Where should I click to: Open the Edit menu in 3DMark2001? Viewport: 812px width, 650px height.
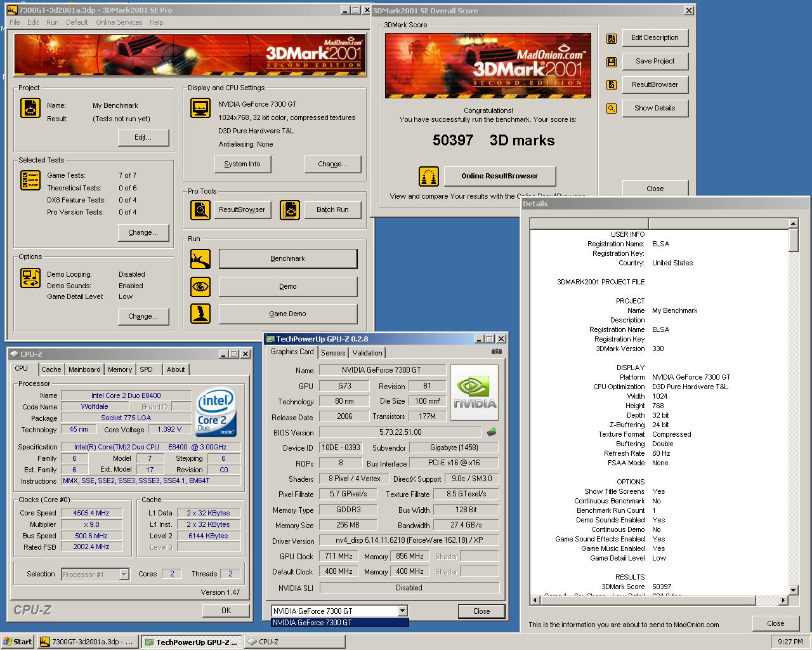coord(33,22)
